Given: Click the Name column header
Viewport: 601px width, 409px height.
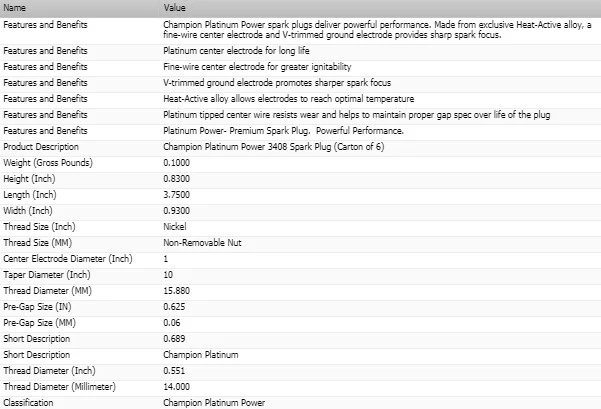Looking at the screenshot, I should click(x=15, y=8).
